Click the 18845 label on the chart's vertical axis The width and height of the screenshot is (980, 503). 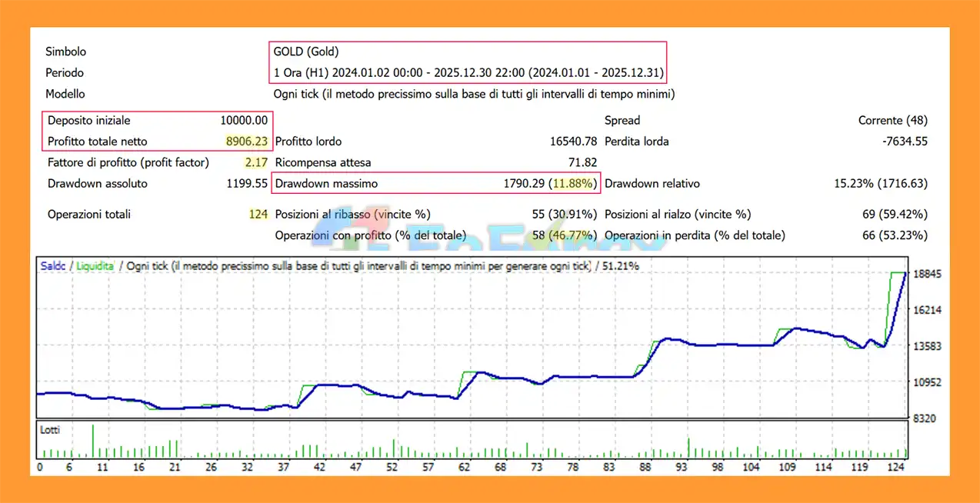928,274
